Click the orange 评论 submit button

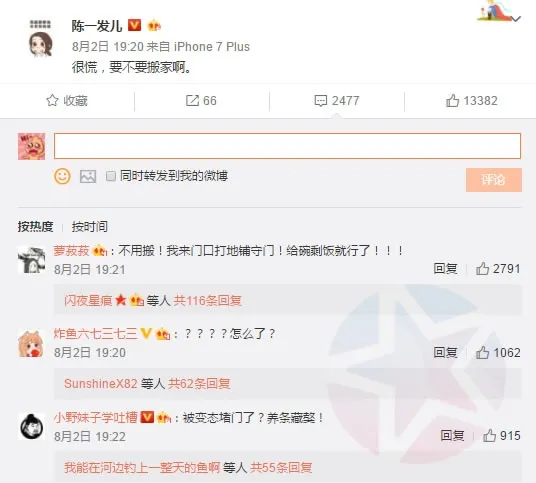click(494, 180)
